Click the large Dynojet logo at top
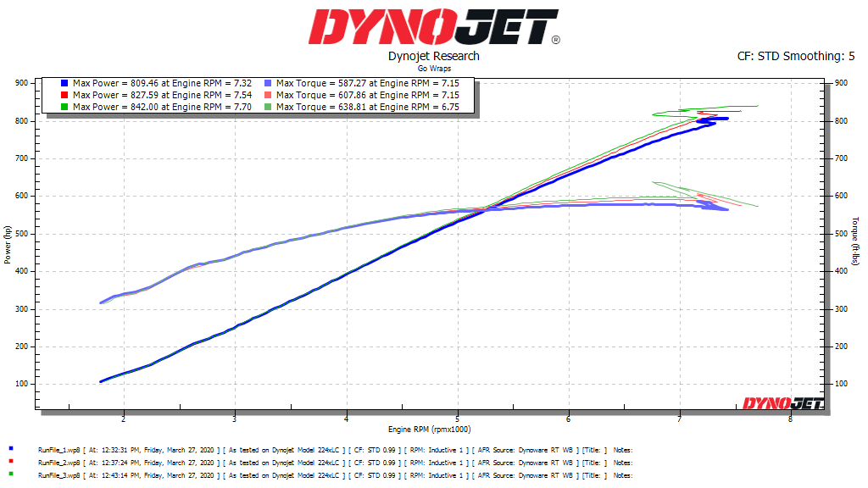The image size is (868, 488). 434,26
